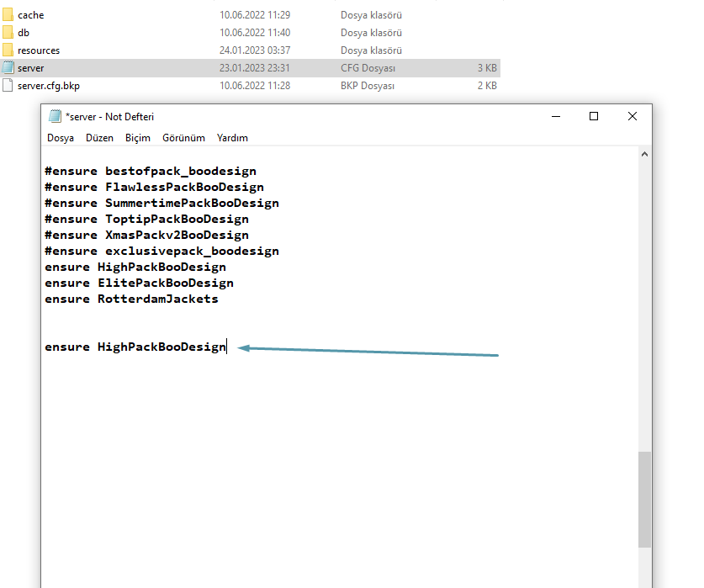
Task: Open the Düzen menu
Action: 99,138
